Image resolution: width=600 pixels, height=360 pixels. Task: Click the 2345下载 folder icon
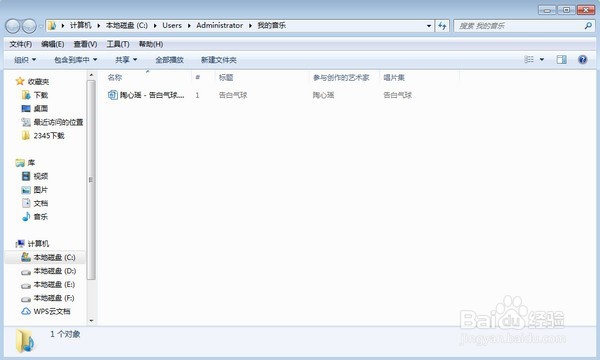click(26, 135)
